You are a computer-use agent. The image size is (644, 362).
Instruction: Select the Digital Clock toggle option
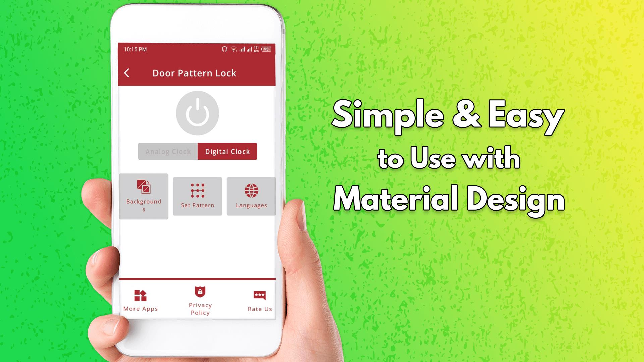(x=227, y=151)
